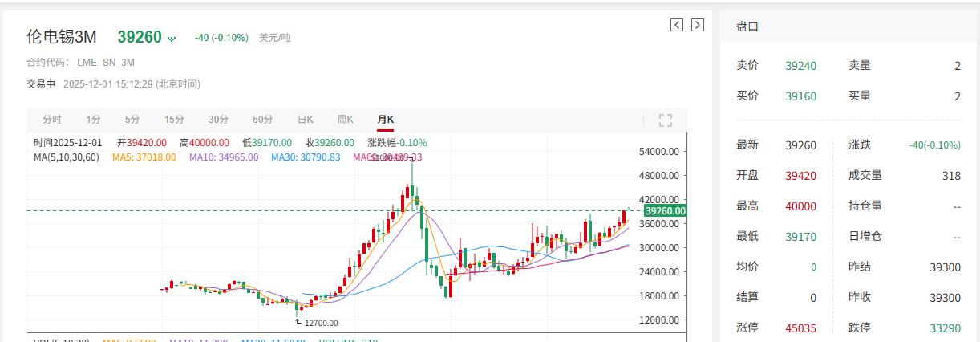The image size is (980, 342).
Task: Switch to the 30分 chart tab
Action: [x=218, y=120]
